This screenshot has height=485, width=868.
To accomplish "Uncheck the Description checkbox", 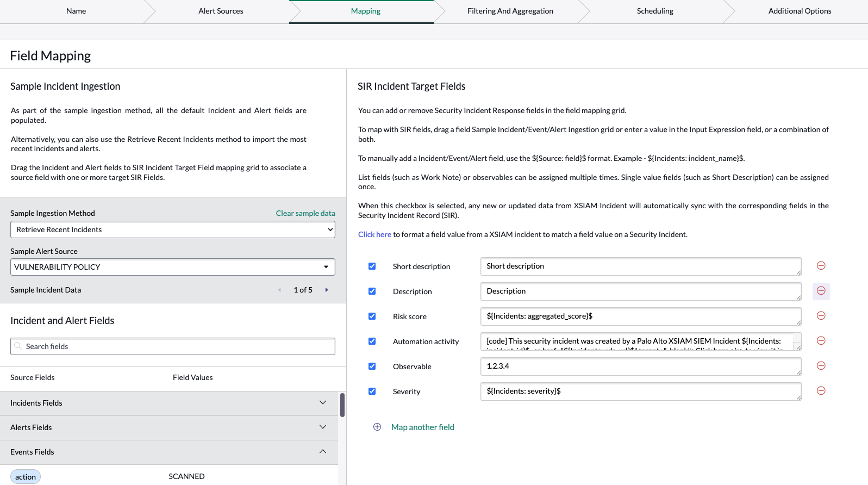I will click(x=372, y=291).
